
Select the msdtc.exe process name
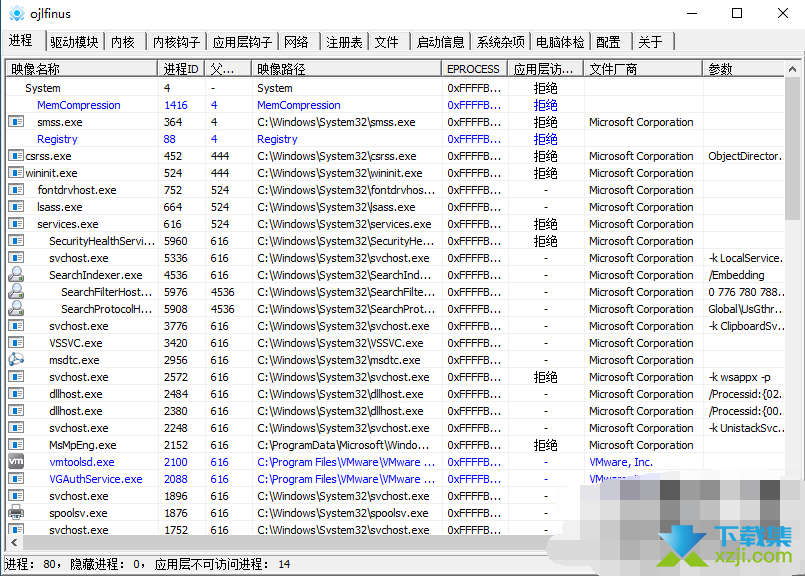[74, 360]
